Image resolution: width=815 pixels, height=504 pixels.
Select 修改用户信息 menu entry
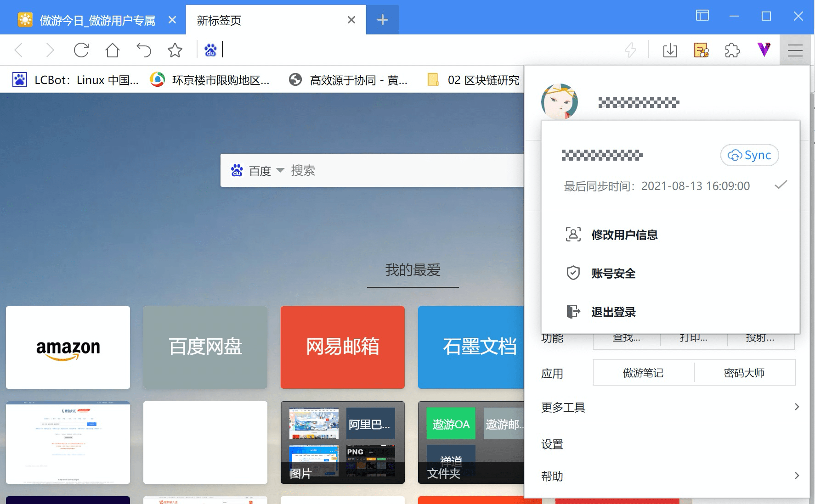pyautogui.click(x=671, y=235)
